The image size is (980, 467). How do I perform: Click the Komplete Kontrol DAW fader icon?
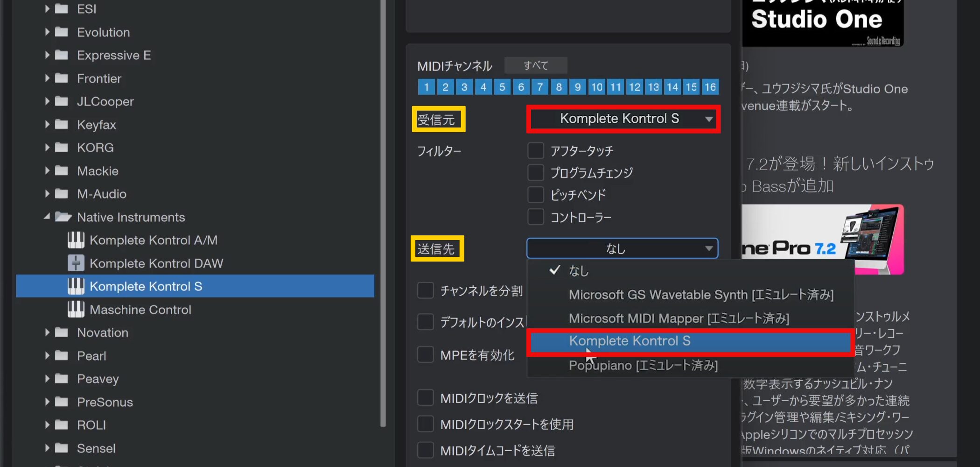pyautogui.click(x=76, y=263)
